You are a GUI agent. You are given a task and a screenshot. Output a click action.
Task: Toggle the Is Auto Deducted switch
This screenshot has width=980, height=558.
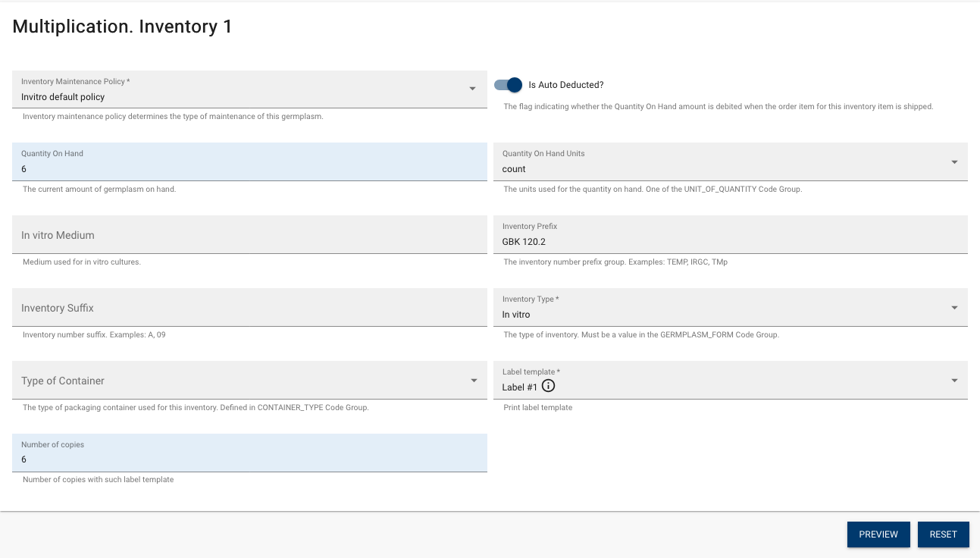tap(509, 85)
